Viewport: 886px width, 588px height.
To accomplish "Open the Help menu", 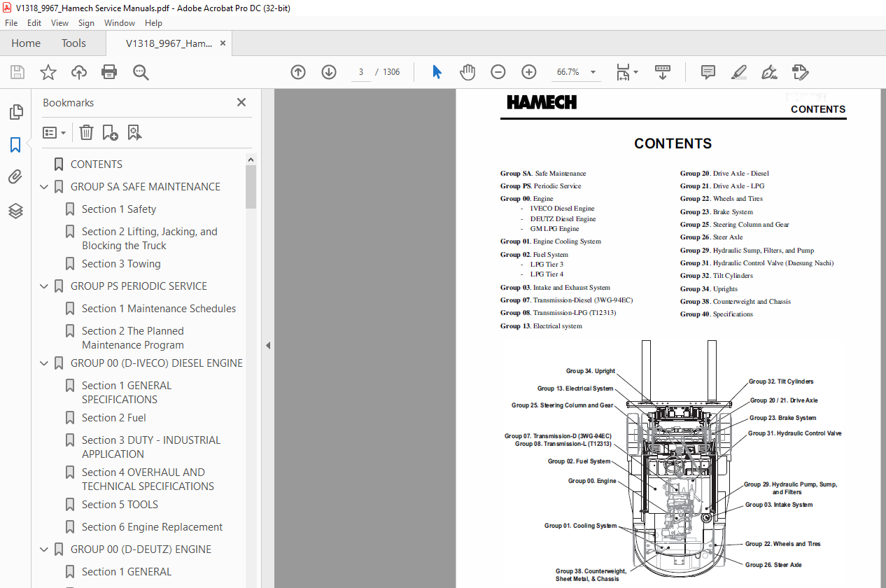I will [x=153, y=23].
